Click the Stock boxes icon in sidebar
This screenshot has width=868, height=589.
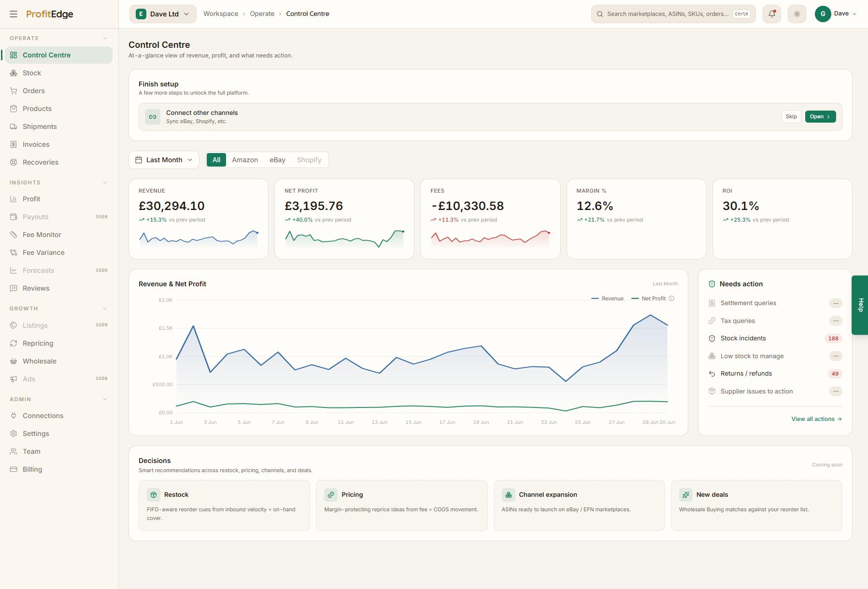14,73
